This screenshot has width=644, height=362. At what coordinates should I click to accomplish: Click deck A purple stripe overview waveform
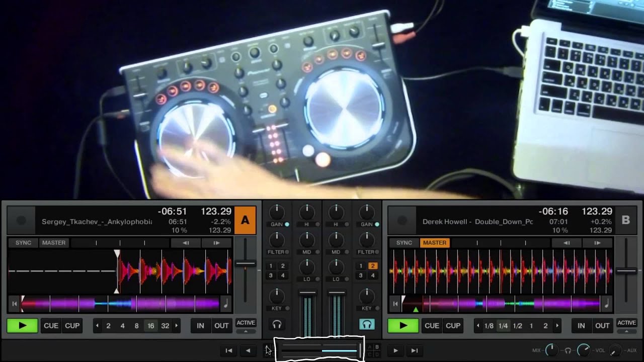click(x=121, y=303)
